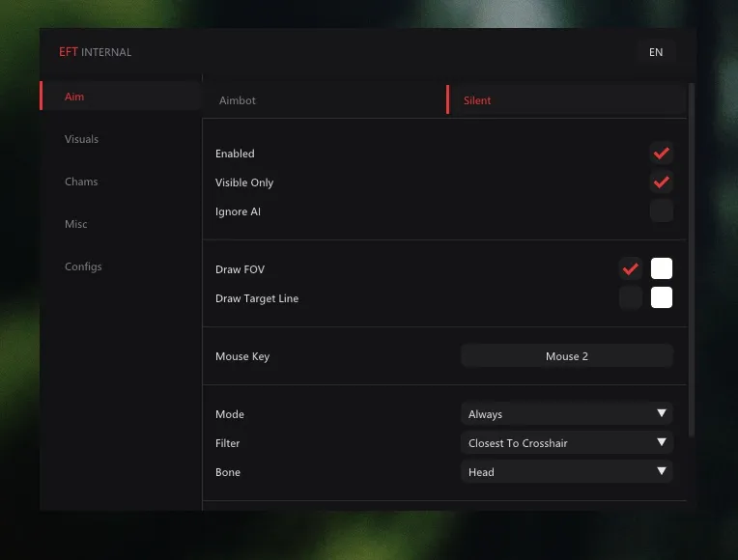The width and height of the screenshot is (738, 560).
Task: Open the Draw Target Line color swatch
Action: pos(662,297)
